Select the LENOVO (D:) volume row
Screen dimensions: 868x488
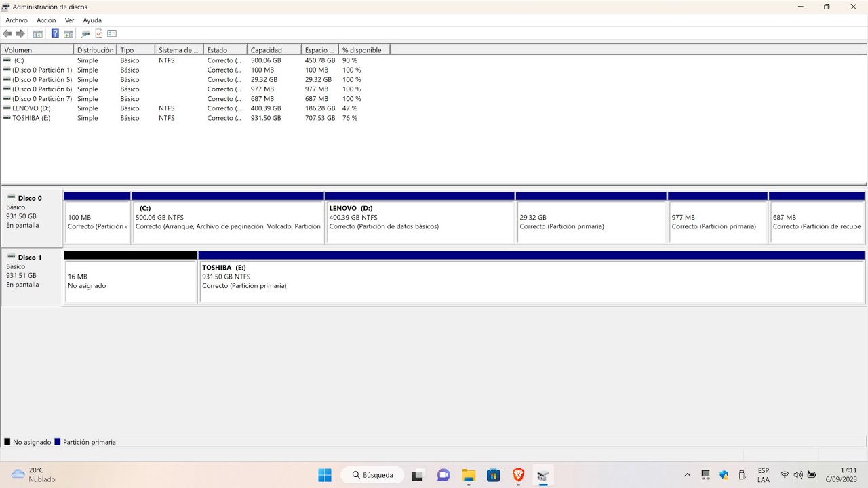point(197,108)
